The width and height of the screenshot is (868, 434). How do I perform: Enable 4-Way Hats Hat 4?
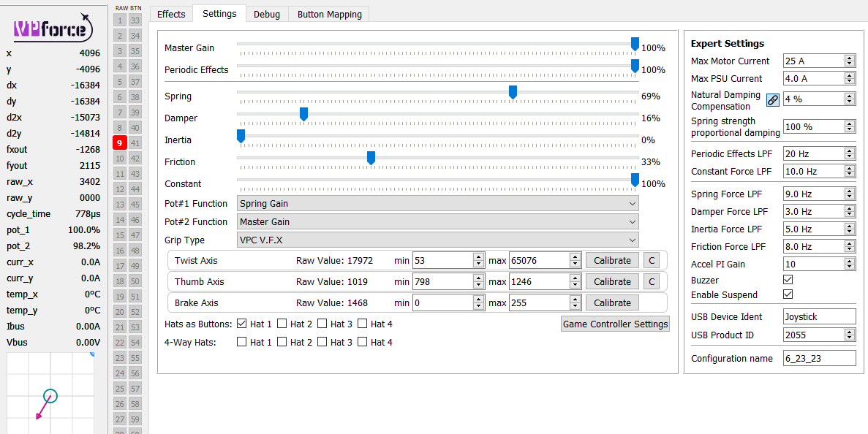point(363,342)
